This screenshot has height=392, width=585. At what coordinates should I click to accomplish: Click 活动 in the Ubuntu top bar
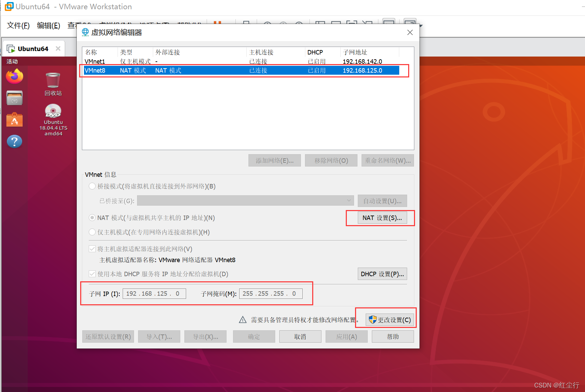pyautogui.click(x=12, y=61)
